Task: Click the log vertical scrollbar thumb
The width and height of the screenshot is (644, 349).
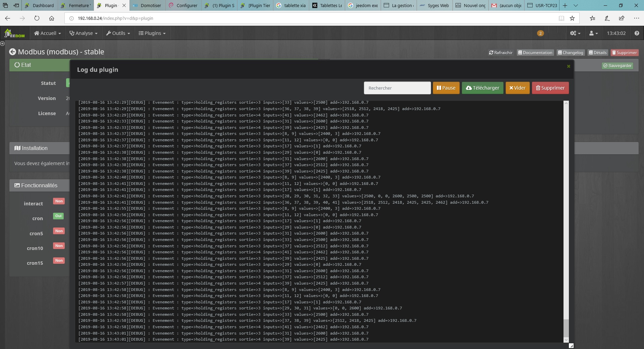Action: [x=566, y=328]
